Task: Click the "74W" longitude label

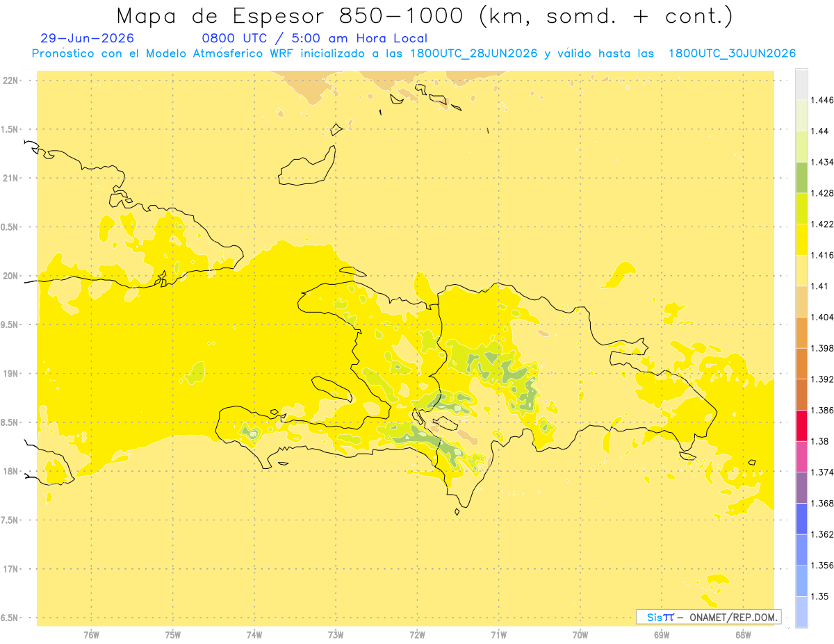Action: [254, 635]
